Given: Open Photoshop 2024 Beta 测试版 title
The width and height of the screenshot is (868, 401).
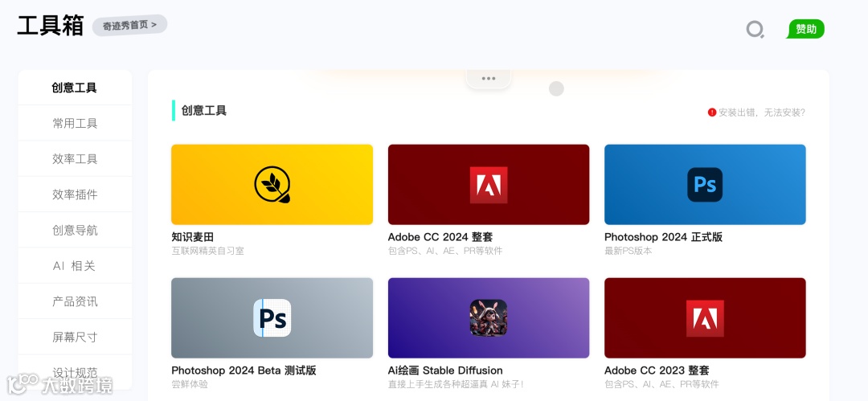Looking at the screenshot, I should [244, 370].
